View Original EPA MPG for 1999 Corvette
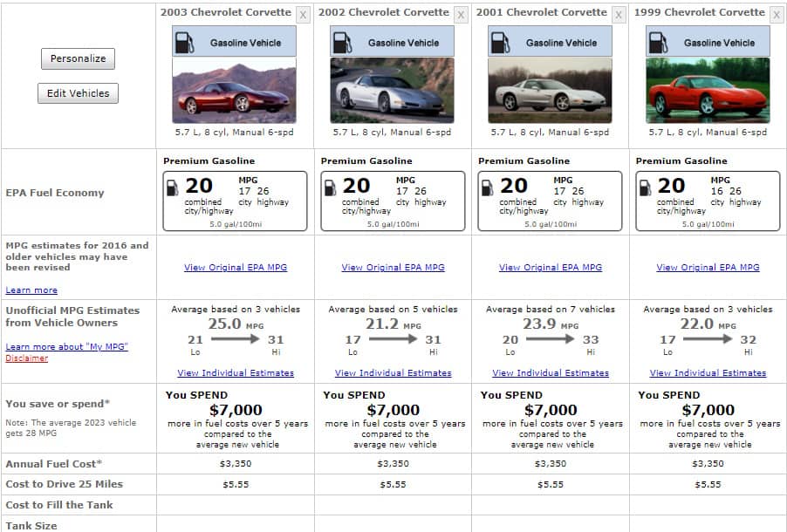The width and height of the screenshot is (787, 532). [708, 268]
